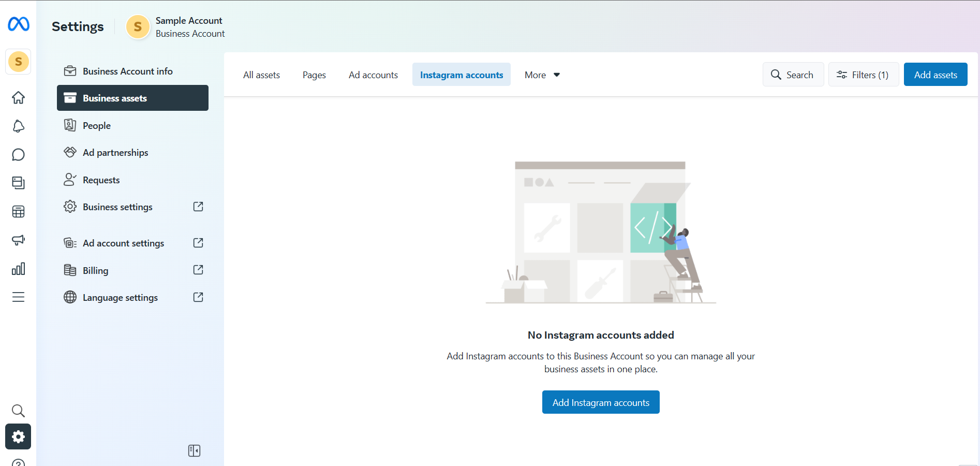Image resolution: width=980 pixels, height=466 pixels.
Task: Click the Search assets button
Action: pos(793,75)
